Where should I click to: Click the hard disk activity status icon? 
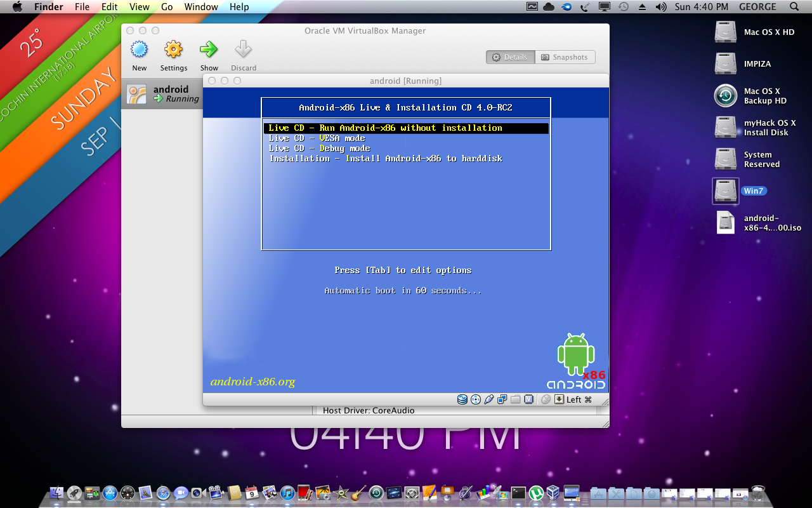coord(462,399)
